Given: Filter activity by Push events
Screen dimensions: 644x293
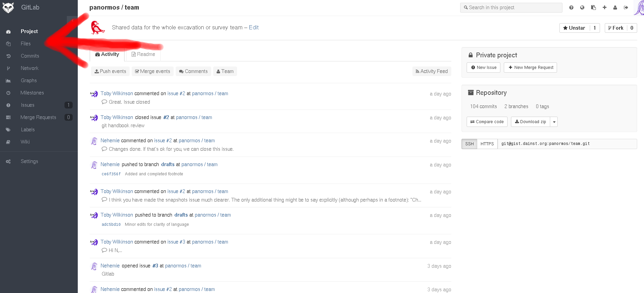Looking at the screenshot, I should click(x=110, y=71).
